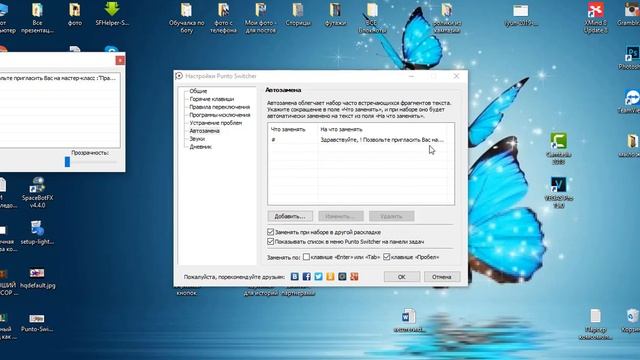Launch the VEGAS Pro desktop shortcut
Image resolution: width=640 pixels, height=360 pixels.
pos(558,193)
